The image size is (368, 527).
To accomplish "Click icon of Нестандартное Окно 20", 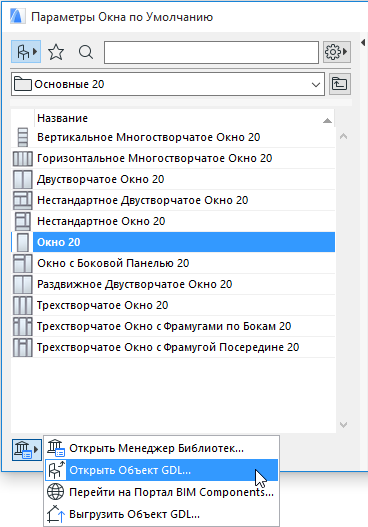I will (x=23, y=221).
